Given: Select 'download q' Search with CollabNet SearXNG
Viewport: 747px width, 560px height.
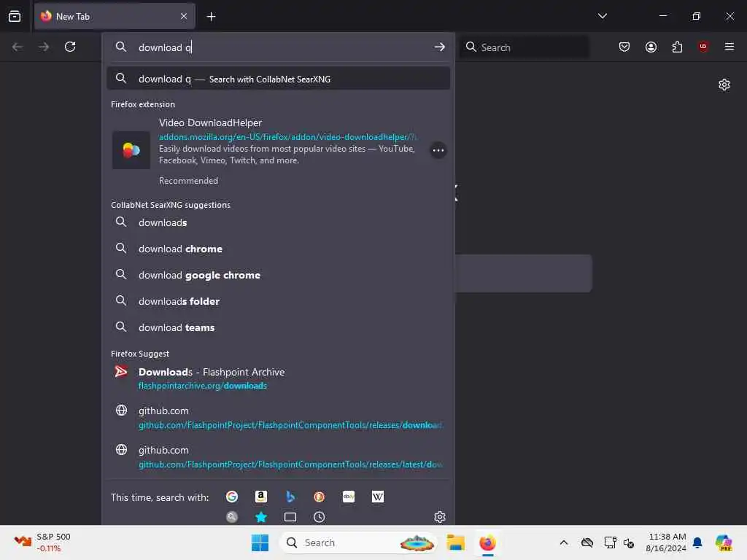Looking at the screenshot, I should (278, 79).
